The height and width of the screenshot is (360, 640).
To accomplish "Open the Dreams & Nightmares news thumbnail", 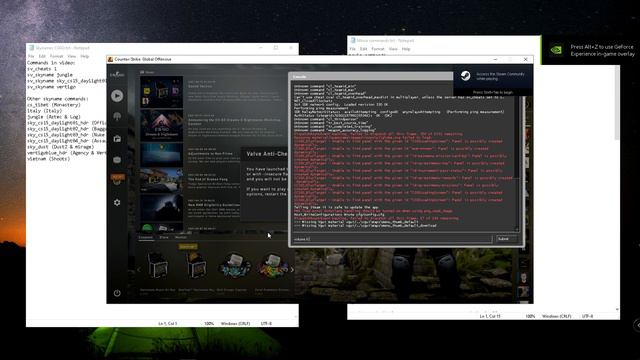I will coord(162,125).
